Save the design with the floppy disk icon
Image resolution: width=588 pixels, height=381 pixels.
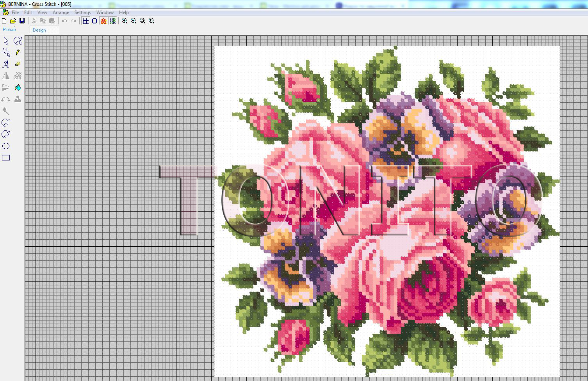click(22, 21)
